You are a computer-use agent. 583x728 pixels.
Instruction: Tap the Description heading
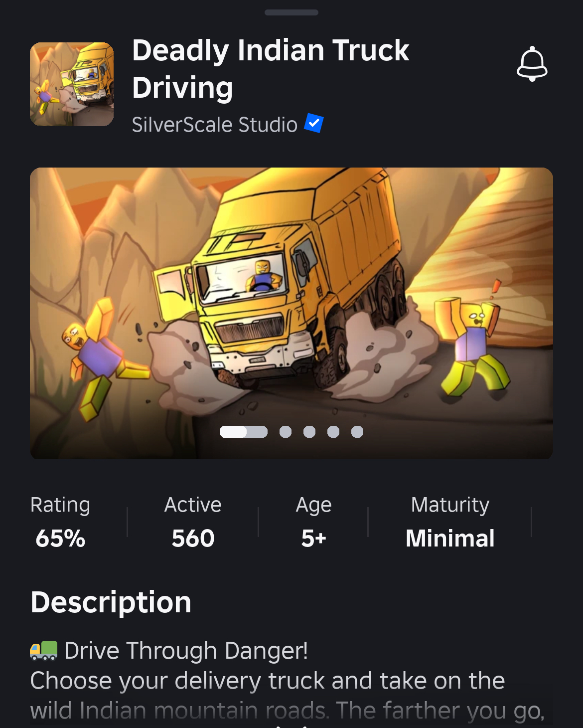click(111, 603)
